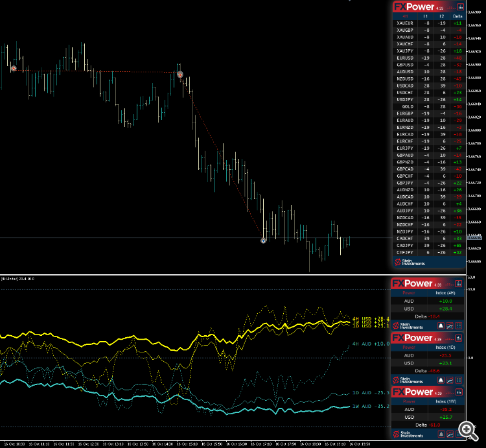Screen dimensions: 486x448
Task: Click the Stein Investments logo in the Index (1D) panel
Action: pyautogui.click(x=408, y=380)
